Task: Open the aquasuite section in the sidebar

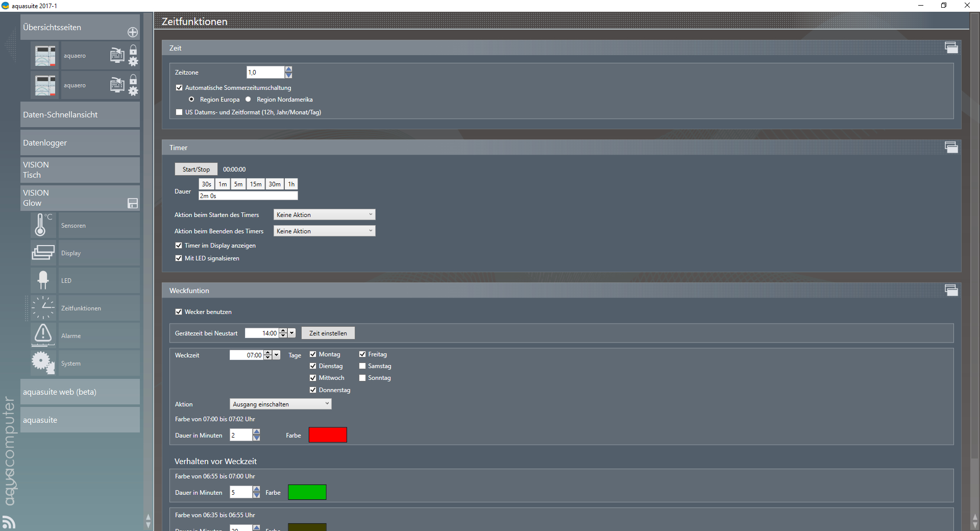Action: coord(80,420)
